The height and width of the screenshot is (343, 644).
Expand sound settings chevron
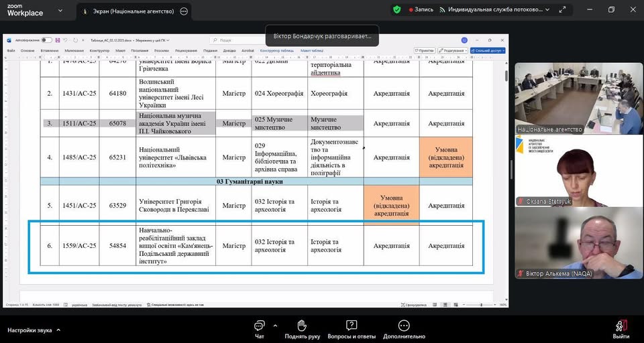click(x=58, y=330)
